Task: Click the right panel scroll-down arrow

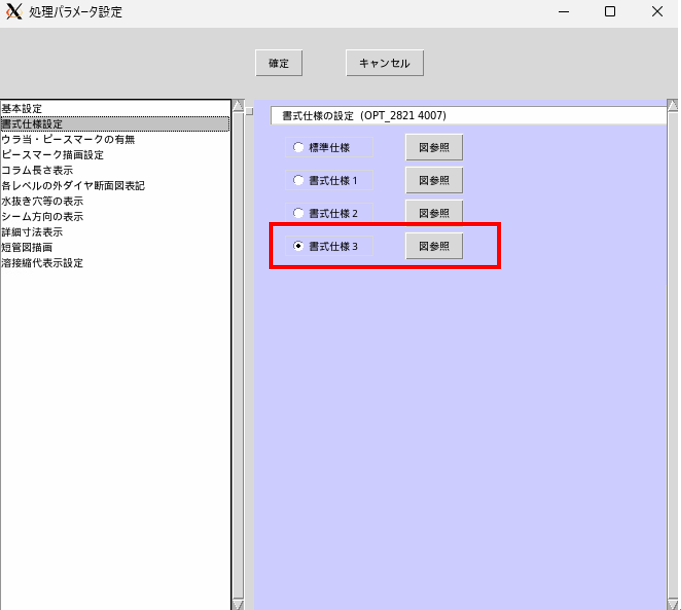Action: point(672,604)
